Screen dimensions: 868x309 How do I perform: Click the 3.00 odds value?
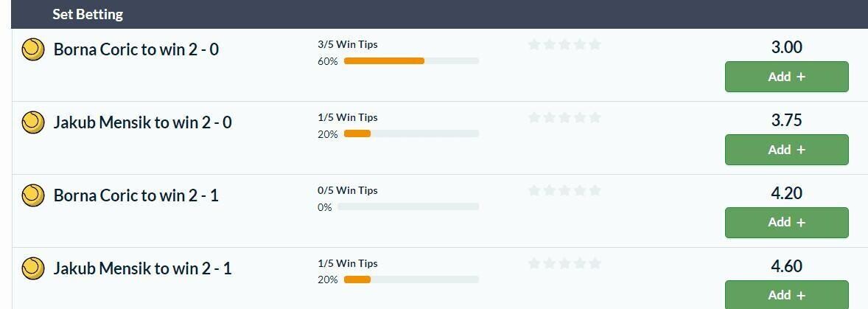pos(787,47)
